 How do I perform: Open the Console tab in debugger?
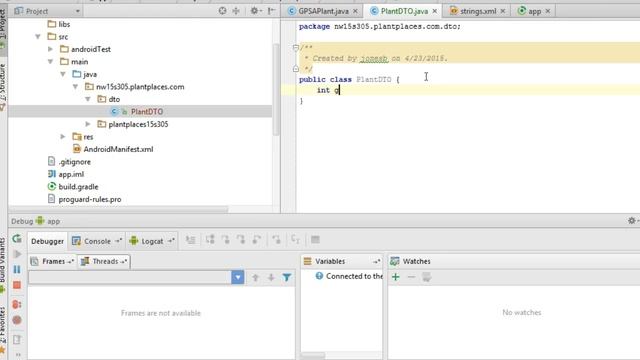97,241
